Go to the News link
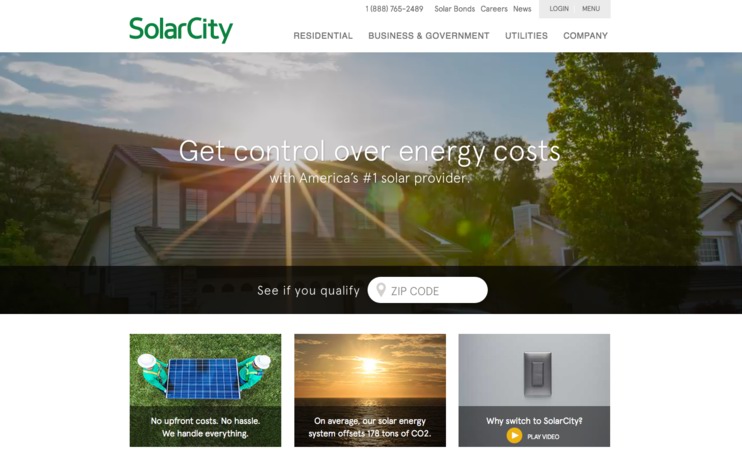 point(522,9)
